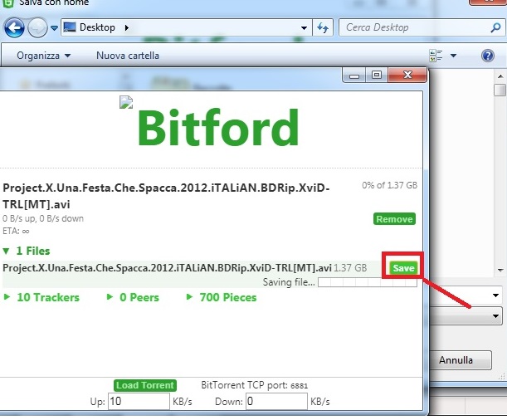Click the BitTorrent TCP port 6881 text

(254, 385)
